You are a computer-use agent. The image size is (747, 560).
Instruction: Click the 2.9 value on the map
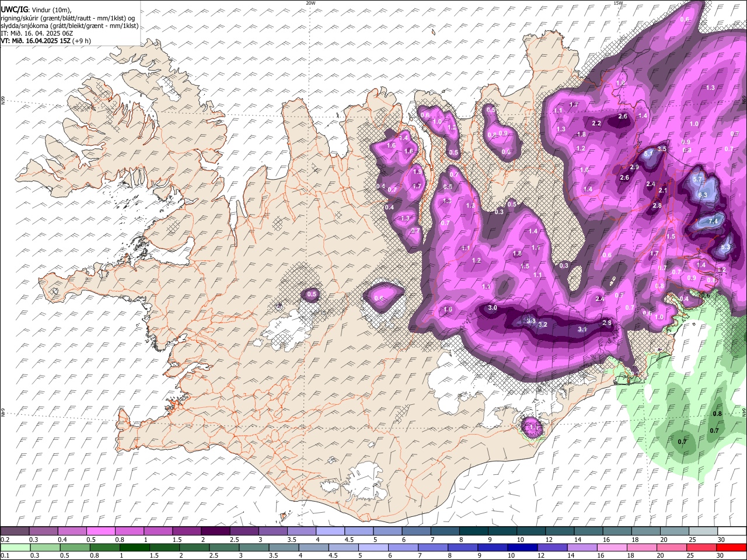634,167
